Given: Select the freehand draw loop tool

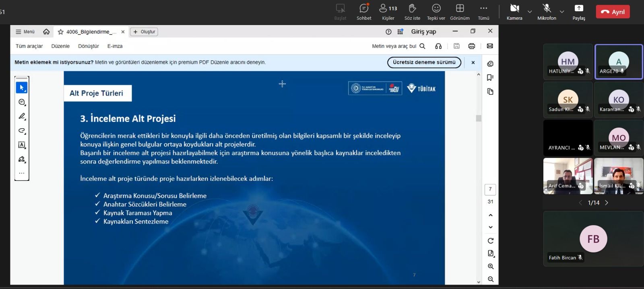Looking at the screenshot, I should (x=22, y=131).
